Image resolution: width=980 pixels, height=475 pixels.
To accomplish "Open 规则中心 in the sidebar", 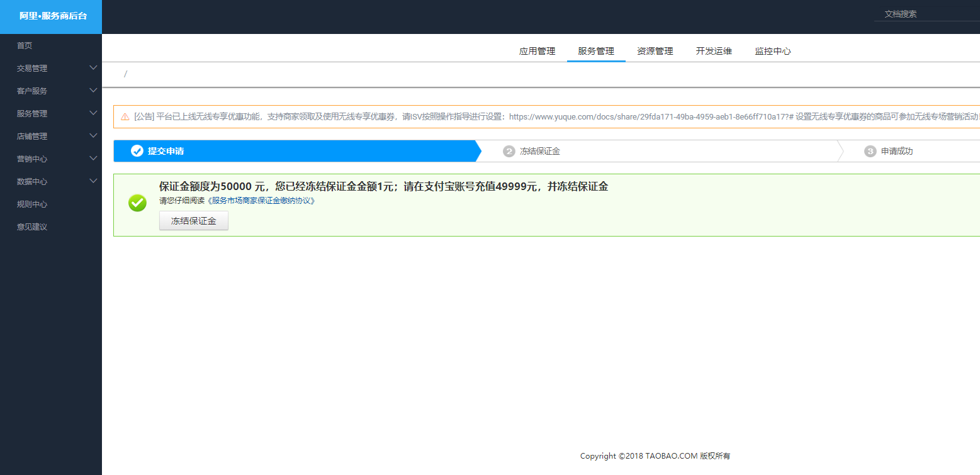I will (x=32, y=204).
